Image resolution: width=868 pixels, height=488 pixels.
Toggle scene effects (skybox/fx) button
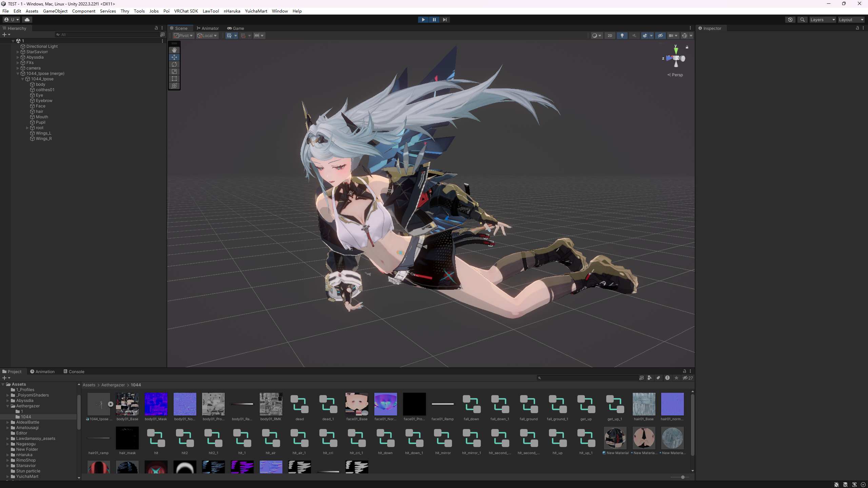tap(645, 36)
